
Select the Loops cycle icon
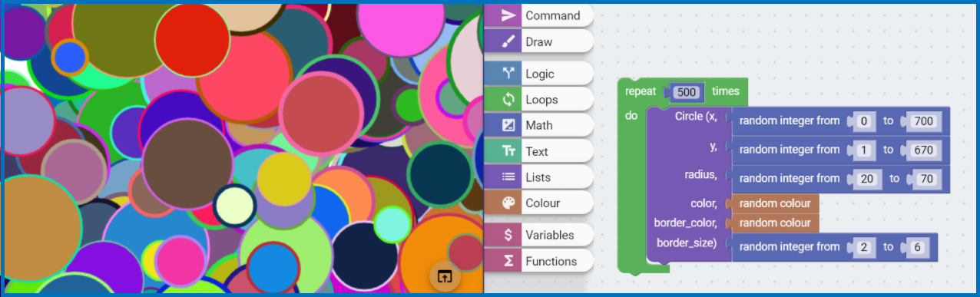[508, 99]
